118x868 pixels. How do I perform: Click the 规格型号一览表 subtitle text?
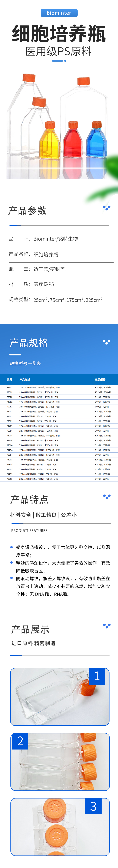[x=25, y=363]
